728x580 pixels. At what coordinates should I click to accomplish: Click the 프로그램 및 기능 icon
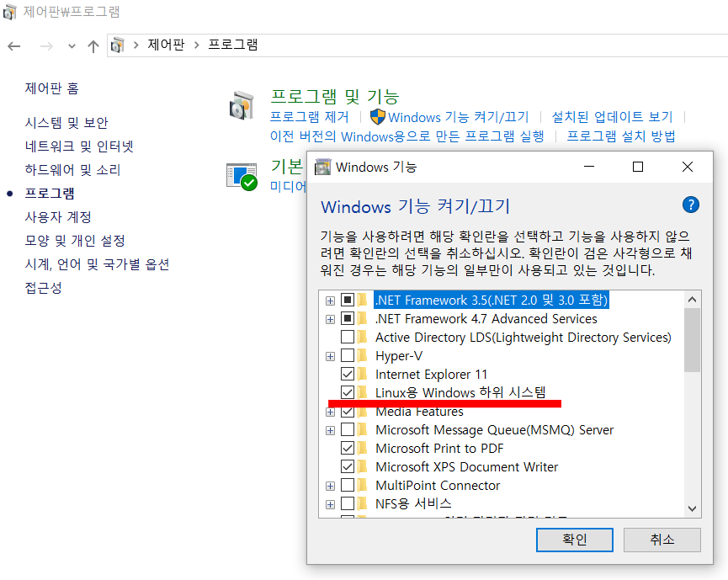pos(242,105)
